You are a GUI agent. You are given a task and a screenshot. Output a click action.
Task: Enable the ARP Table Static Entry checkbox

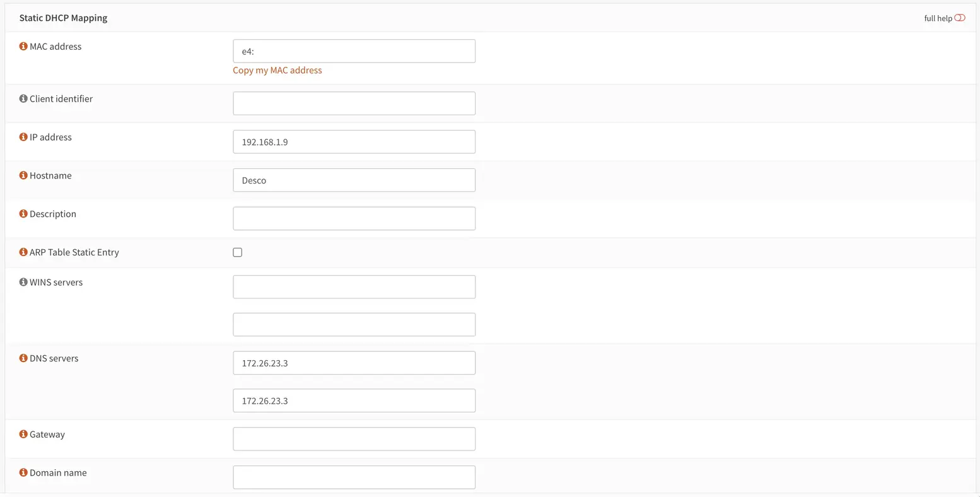(237, 252)
